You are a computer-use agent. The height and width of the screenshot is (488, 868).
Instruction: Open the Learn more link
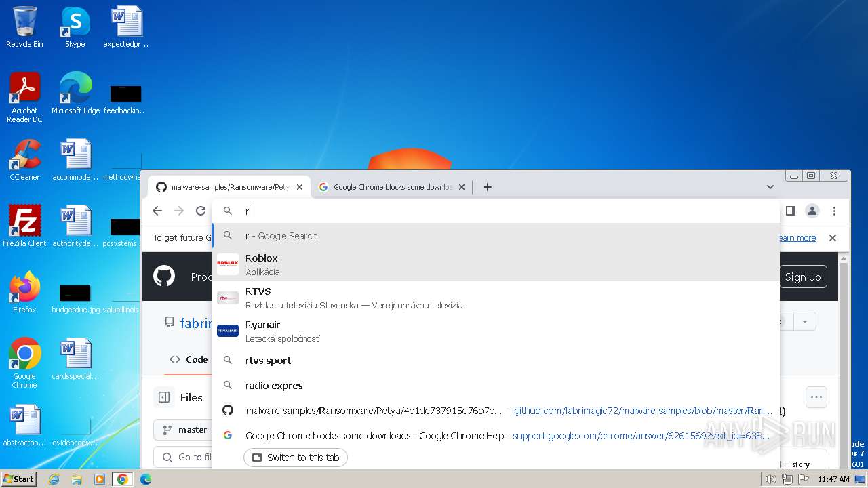797,238
